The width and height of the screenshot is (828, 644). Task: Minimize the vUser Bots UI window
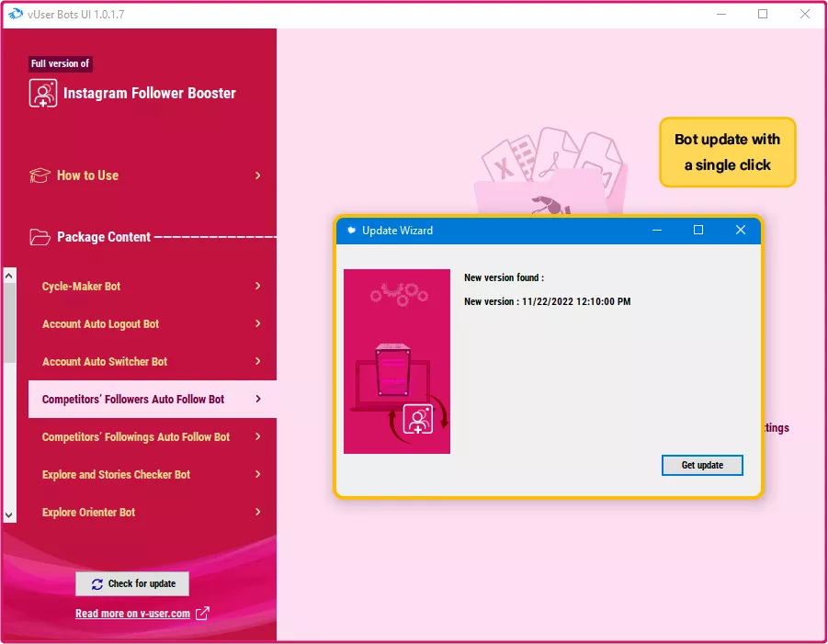(x=720, y=15)
